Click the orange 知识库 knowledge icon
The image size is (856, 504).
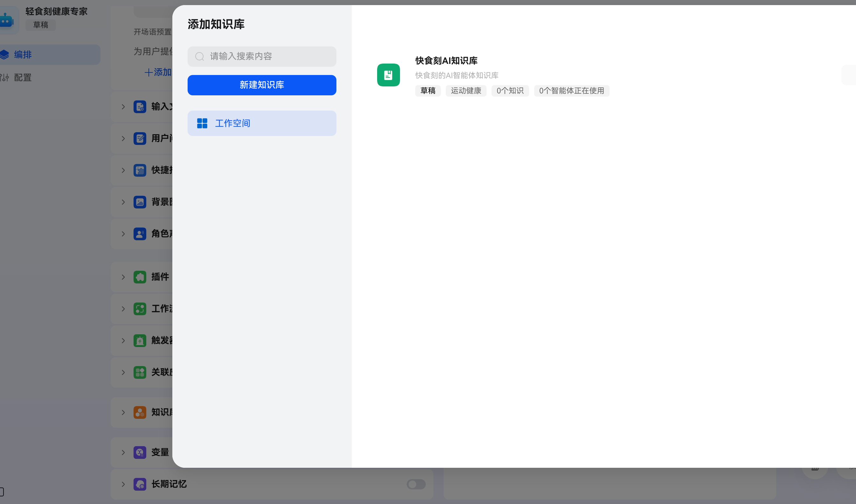pos(140,412)
